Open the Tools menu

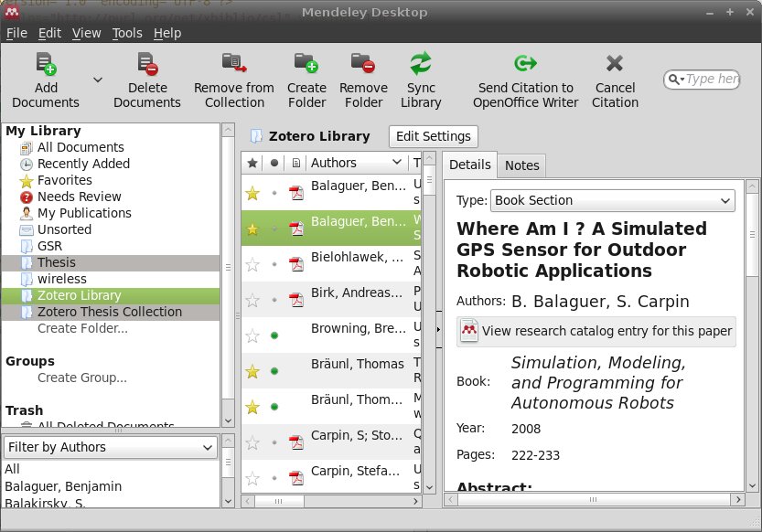(x=127, y=33)
